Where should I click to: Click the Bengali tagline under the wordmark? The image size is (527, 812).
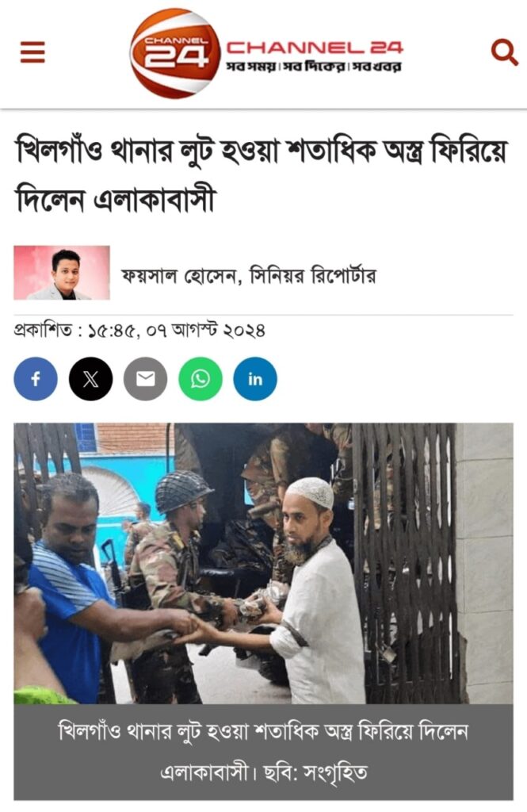(x=313, y=67)
